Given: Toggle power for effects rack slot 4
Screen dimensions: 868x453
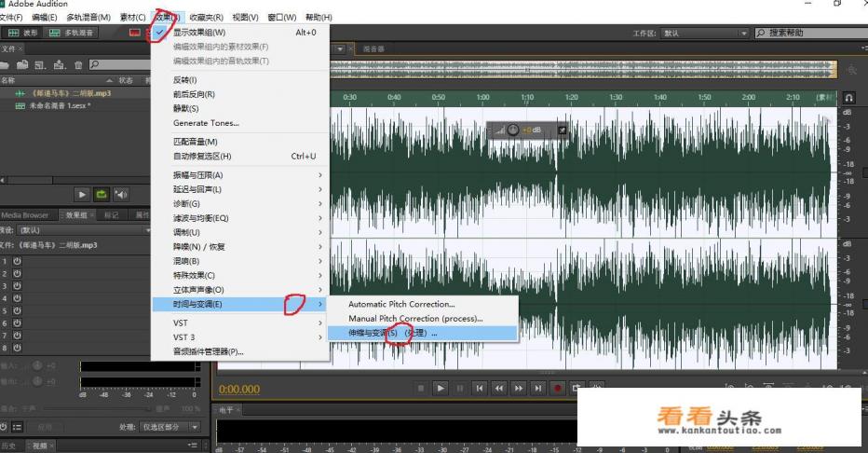Looking at the screenshot, I should 17,298.
